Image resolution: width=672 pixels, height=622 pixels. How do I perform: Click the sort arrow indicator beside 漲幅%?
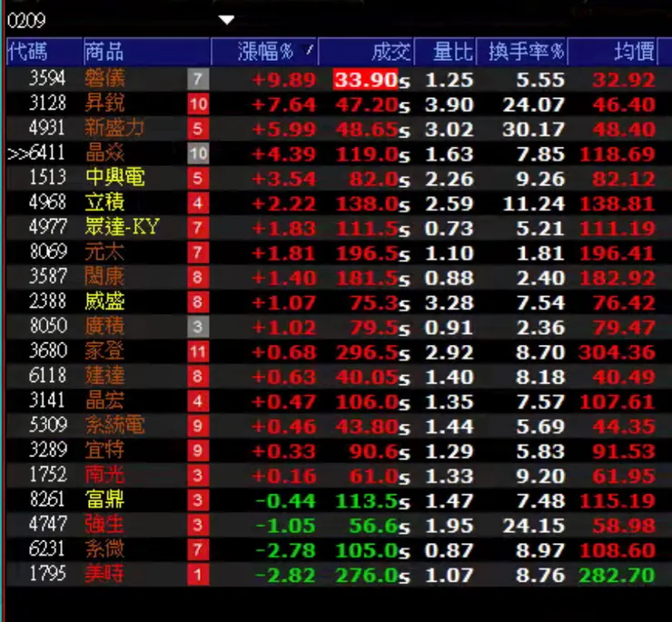[x=309, y=50]
